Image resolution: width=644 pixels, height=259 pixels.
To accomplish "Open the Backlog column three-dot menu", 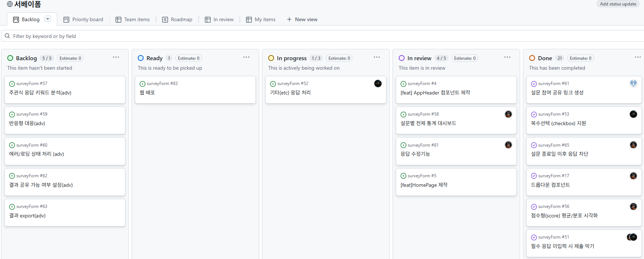I will pyautogui.click(x=116, y=57).
